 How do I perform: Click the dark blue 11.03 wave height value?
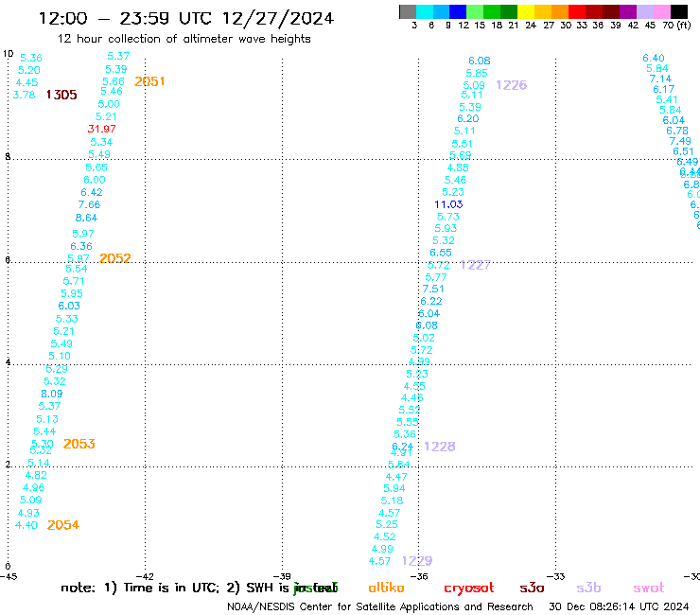pyautogui.click(x=448, y=204)
